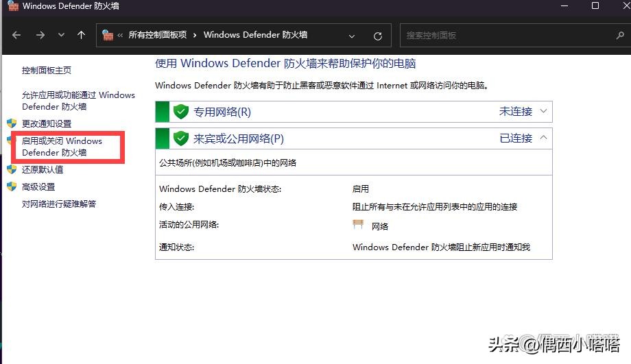The width and height of the screenshot is (631, 364).
Task: Click the bench network icon beside 网络
Action: coord(358,224)
